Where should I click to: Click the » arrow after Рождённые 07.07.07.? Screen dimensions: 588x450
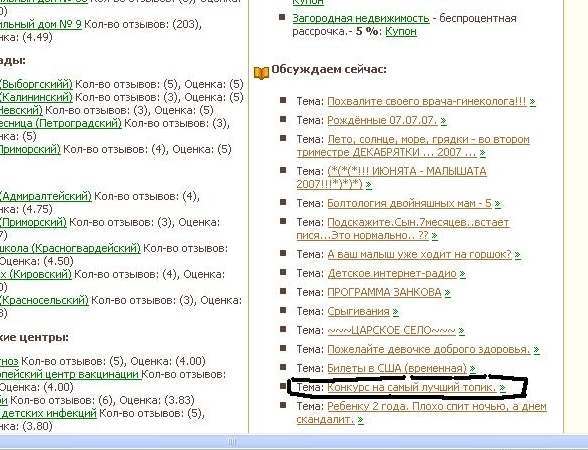444,120
